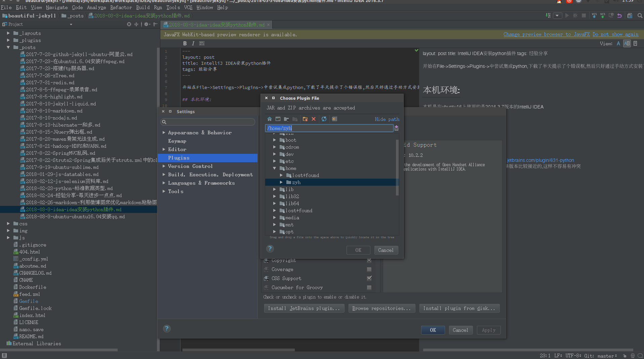The image size is (644, 359).
Task: Click the file chooser vertical scrollbar
Action: pyautogui.click(x=397, y=168)
